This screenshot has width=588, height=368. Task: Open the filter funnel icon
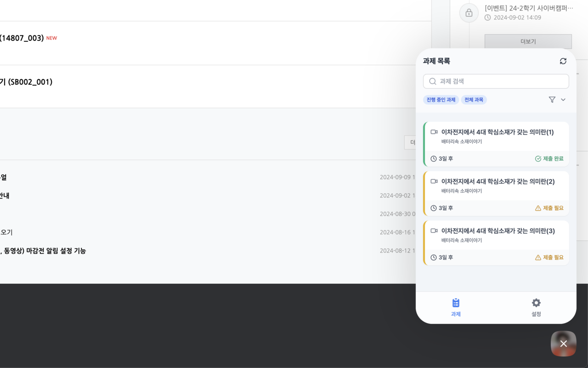[x=552, y=99]
